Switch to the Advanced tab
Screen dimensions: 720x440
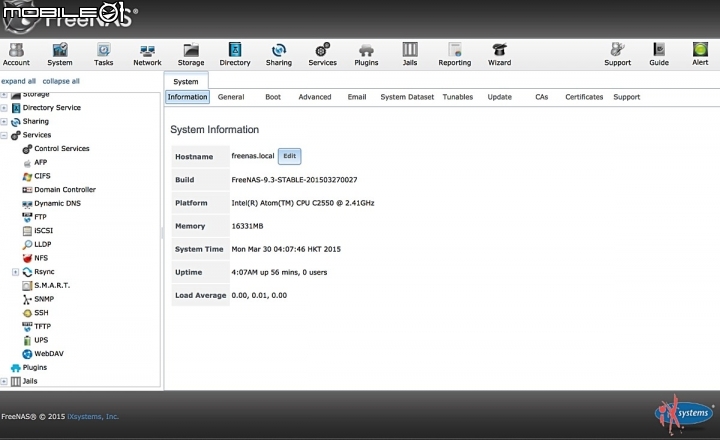click(x=315, y=97)
